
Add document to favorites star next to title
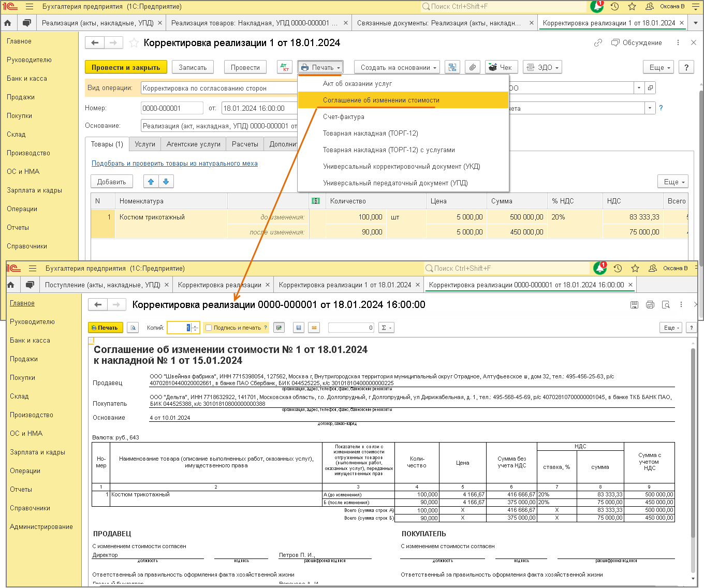pyautogui.click(x=134, y=42)
